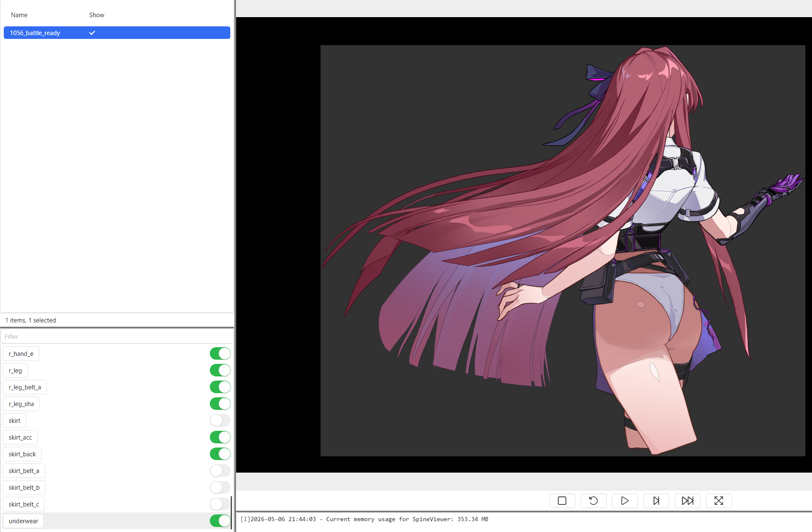The height and width of the screenshot is (532, 812).
Task: Select the 1056_battle_ready list item
Action: click(x=117, y=33)
